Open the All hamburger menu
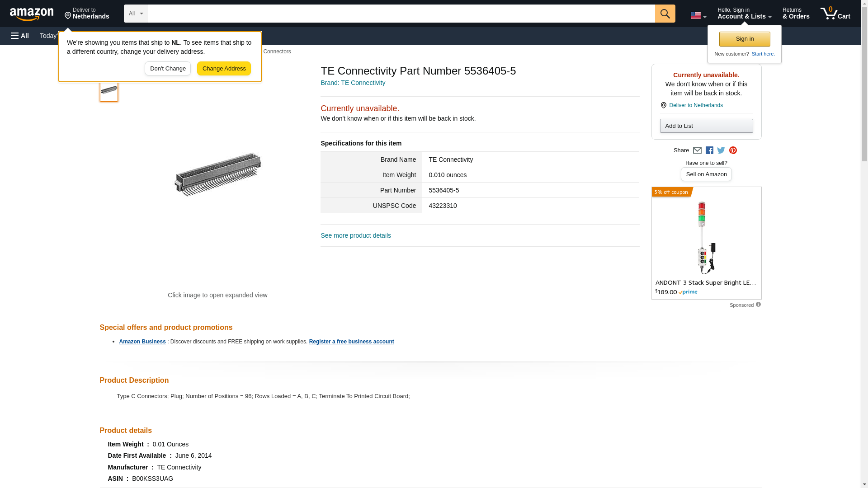The image size is (868, 488). [x=20, y=36]
